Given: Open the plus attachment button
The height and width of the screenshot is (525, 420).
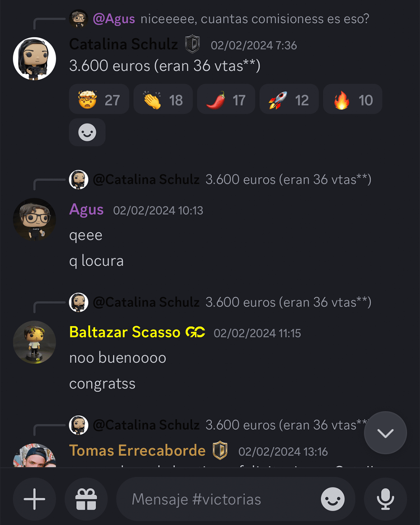Looking at the screenshot, I should [35, 499].
